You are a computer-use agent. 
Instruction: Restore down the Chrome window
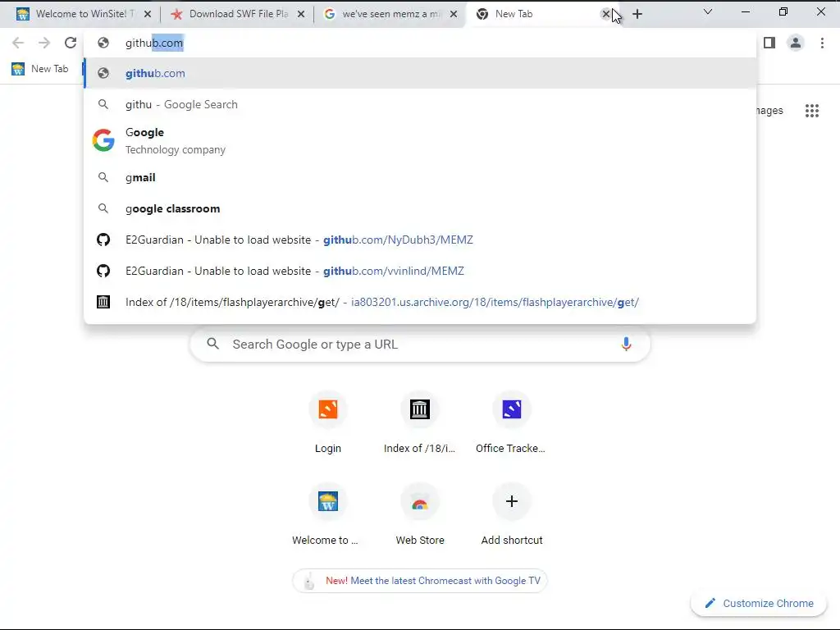[783, 11]
